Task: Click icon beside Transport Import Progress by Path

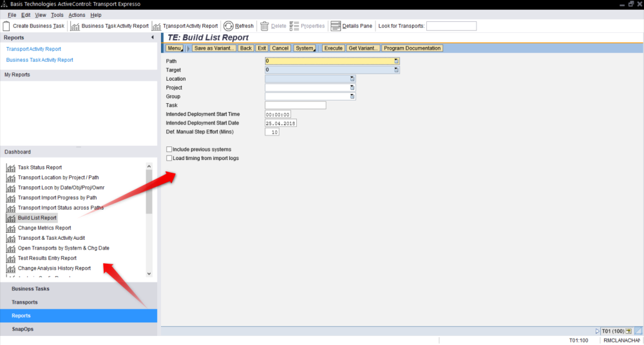Action: 11,198
